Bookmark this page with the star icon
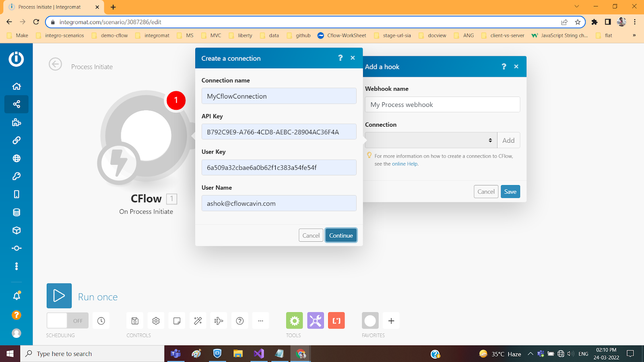644x362 pixels. 578,22
